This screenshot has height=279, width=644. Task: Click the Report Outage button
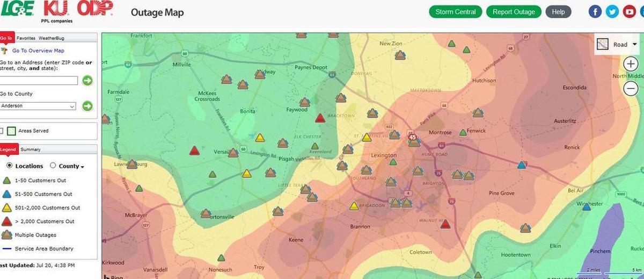pos(514,12)
